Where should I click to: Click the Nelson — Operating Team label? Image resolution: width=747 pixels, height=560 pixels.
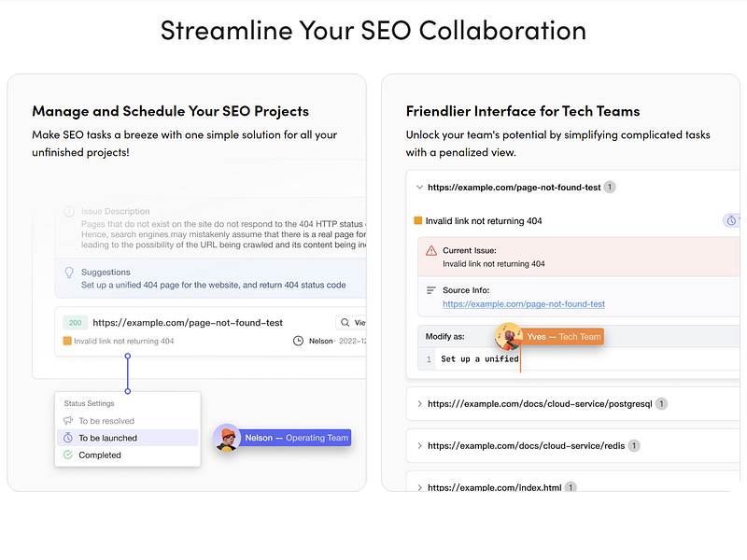pyautogui.click(x=296, y=438)
